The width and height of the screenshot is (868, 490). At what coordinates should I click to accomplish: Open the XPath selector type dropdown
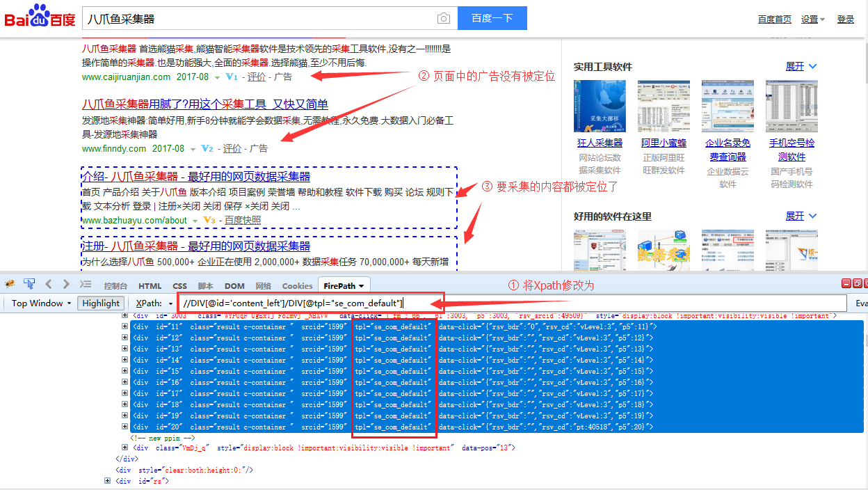point(154,303)
